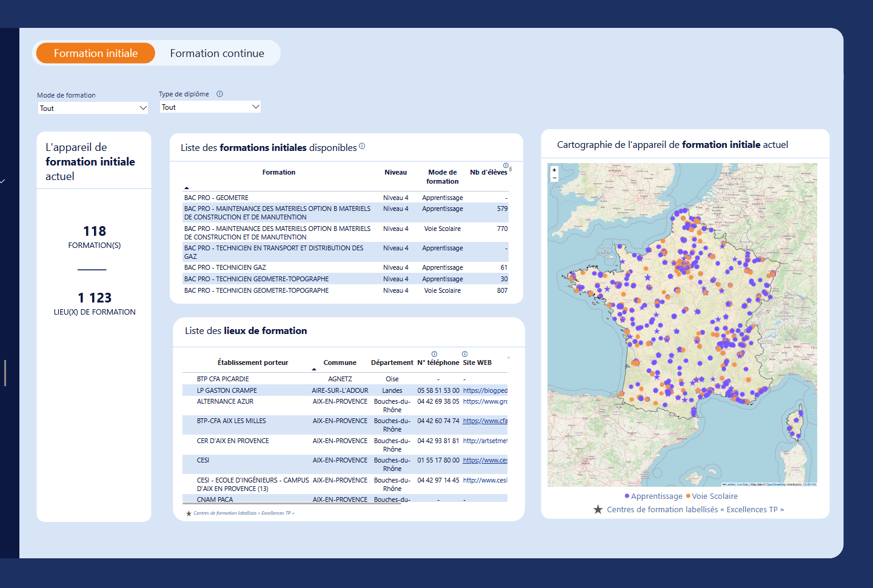
Task: Click info icon above Nb d'élèves column
Action: 506,165
